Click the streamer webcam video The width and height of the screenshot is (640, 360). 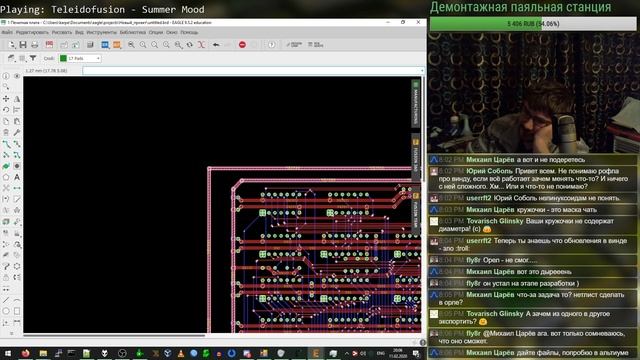tap(533, 93)
